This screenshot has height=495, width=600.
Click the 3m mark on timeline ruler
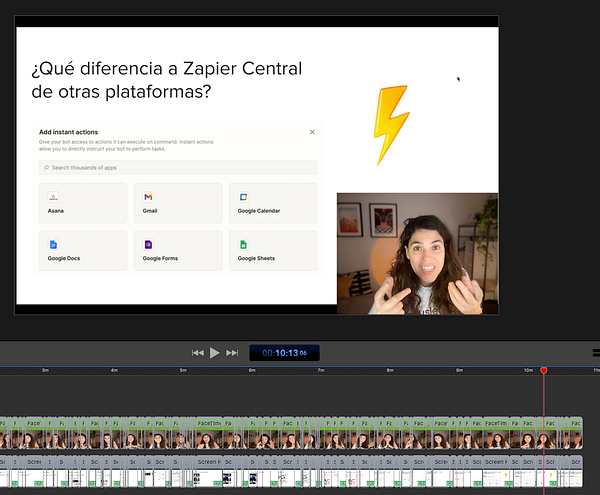point(45,371)
